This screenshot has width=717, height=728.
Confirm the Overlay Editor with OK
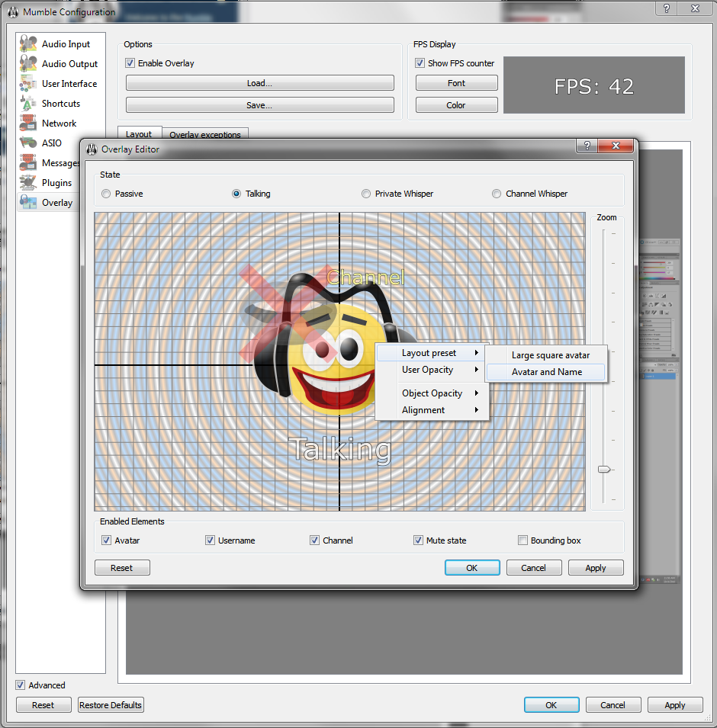(472, 568)
